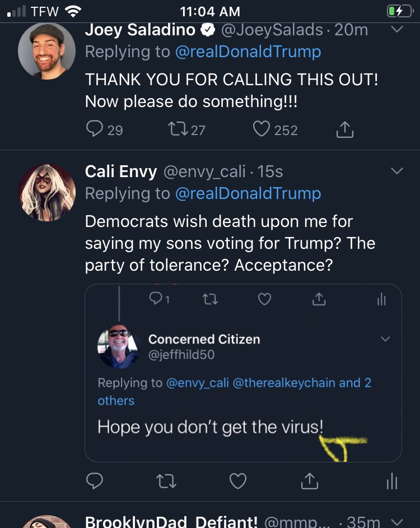Open the embedded Concerned Citizen tweet screenshot
Screen dimensions: 420x528
pos(243,373)
